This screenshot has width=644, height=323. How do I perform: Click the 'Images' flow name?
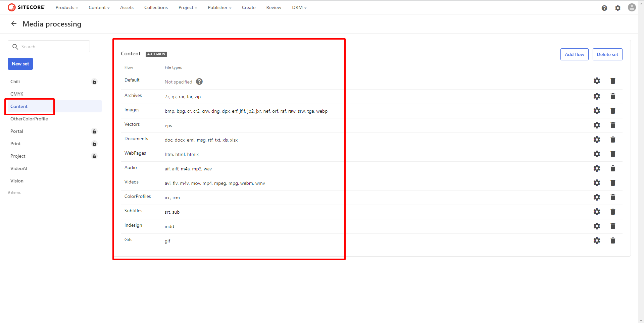click(132, 110)
